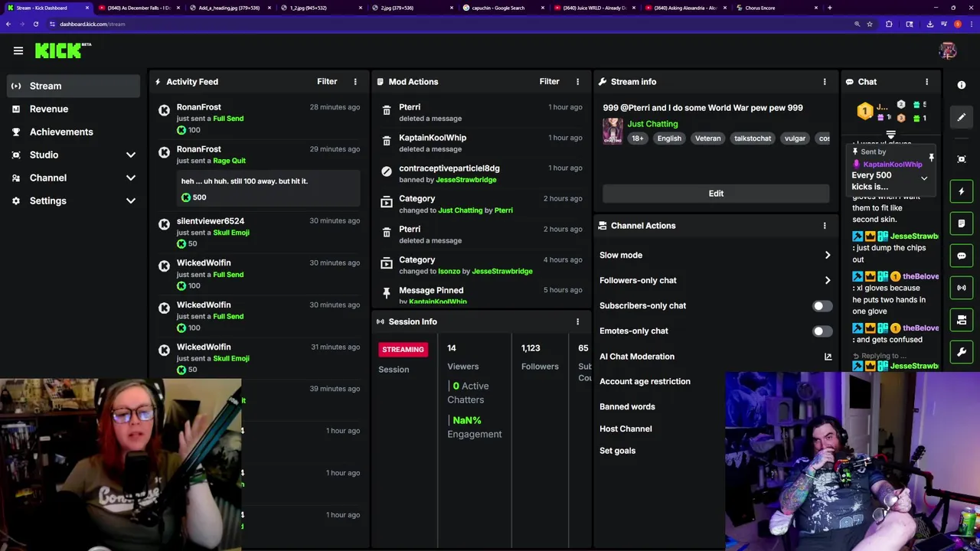This screenshot has width=980, height=551.
Task: Open Mod Actions three-dot options
Action: (578, 81)
